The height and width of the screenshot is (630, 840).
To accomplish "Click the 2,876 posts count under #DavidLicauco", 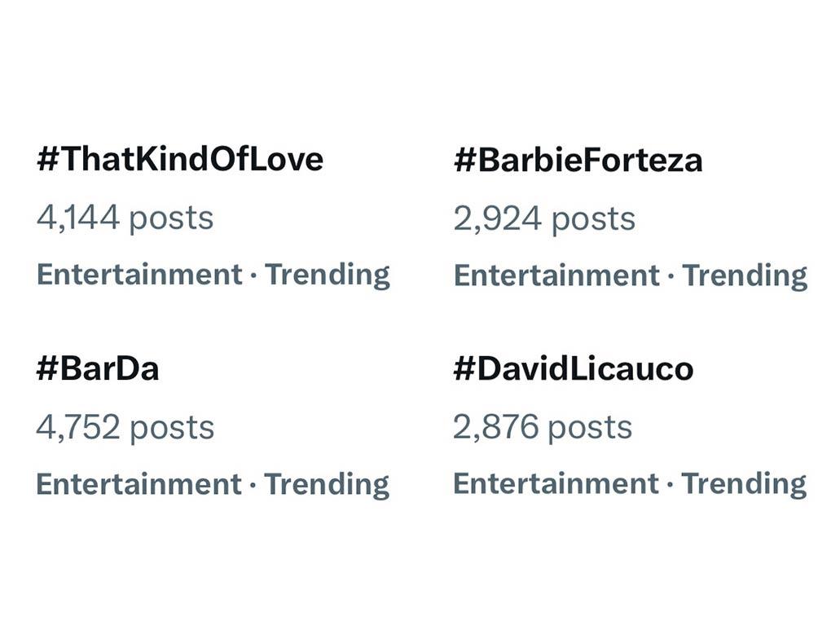I will (542, 425).
